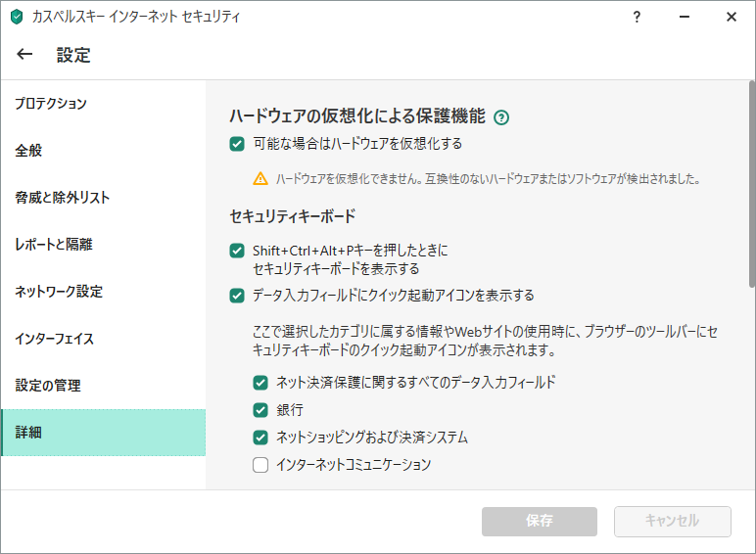Screen dimensions: 756x554
Task: Open help question mark in title bar
Action: point(637,17)
